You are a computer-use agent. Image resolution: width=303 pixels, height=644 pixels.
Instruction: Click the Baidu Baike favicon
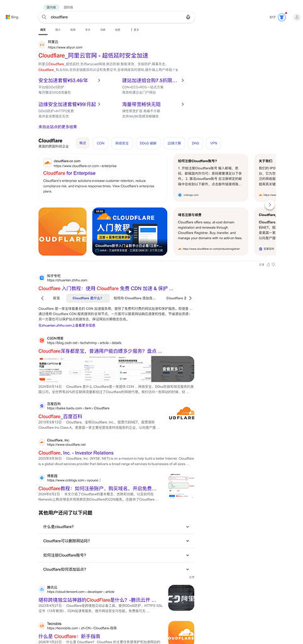tap(42, 406)
